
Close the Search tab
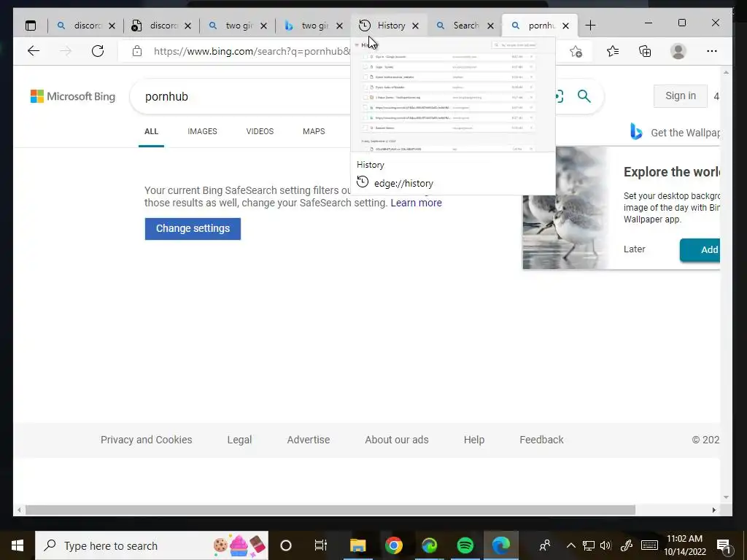pyautogui.click(x=491, y=26)
